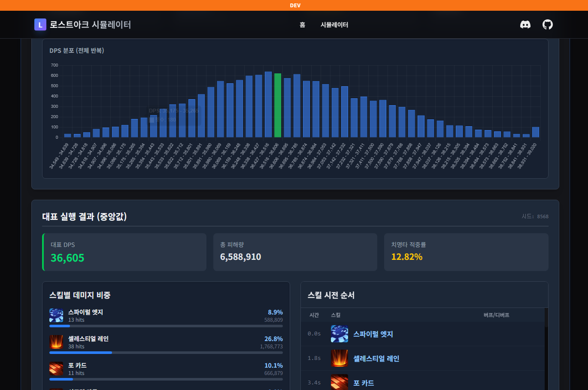Open the Discord link icon
The width and height of the screenshot is (588, 390).
pyautogui.click(x=525, y=24)
